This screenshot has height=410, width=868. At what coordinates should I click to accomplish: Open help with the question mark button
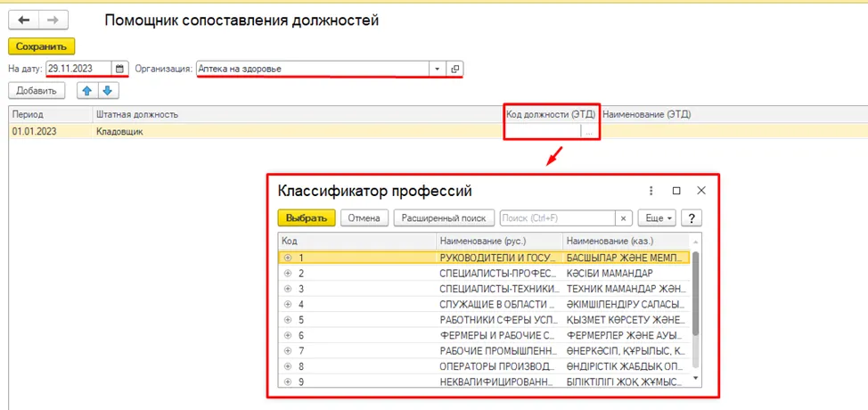tap(692, 218)
